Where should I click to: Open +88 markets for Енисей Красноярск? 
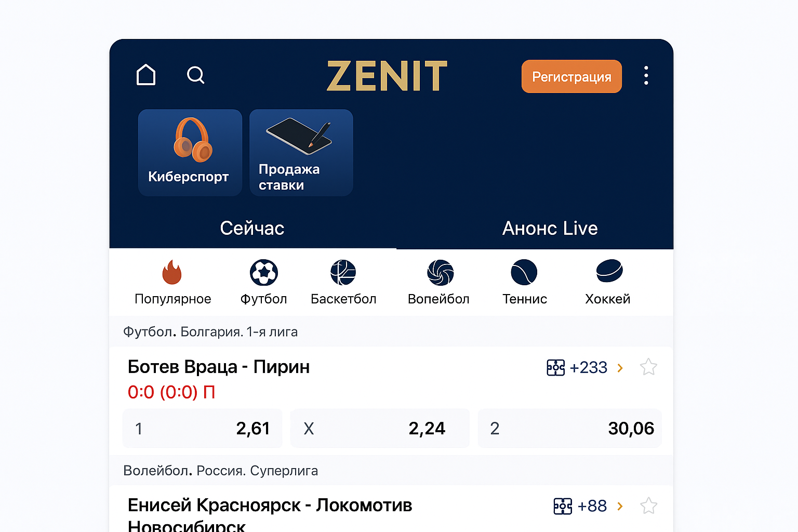tap(592, 506)
